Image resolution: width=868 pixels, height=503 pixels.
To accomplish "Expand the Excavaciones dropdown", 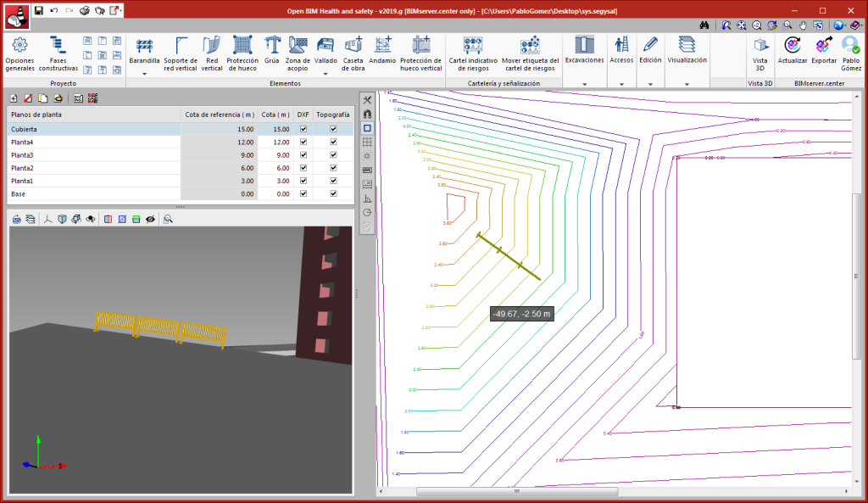I will click(x=584, y=53).
